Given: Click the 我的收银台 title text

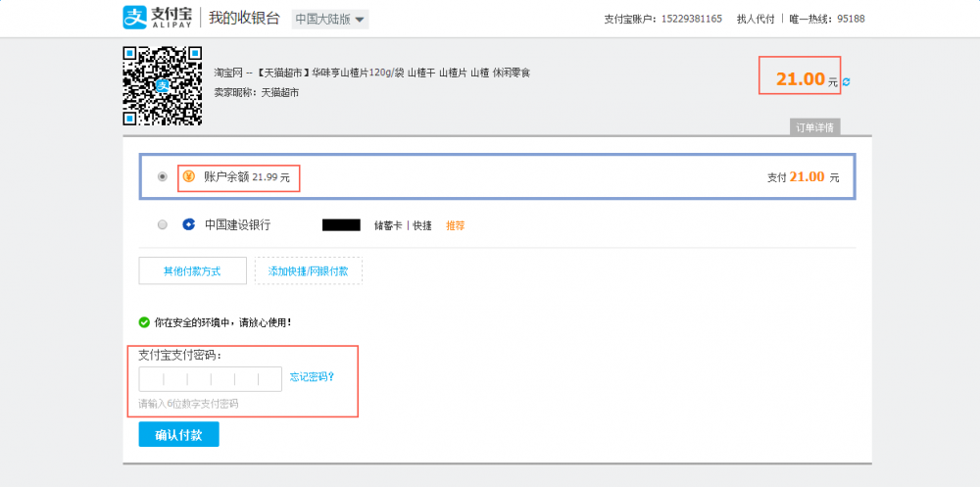Looking at the screenshot, I should 244,19.
